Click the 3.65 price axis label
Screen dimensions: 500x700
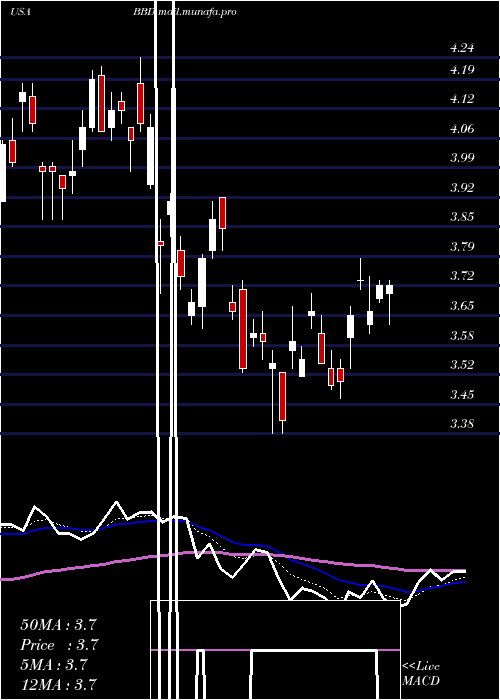click(x=462, y=306)
